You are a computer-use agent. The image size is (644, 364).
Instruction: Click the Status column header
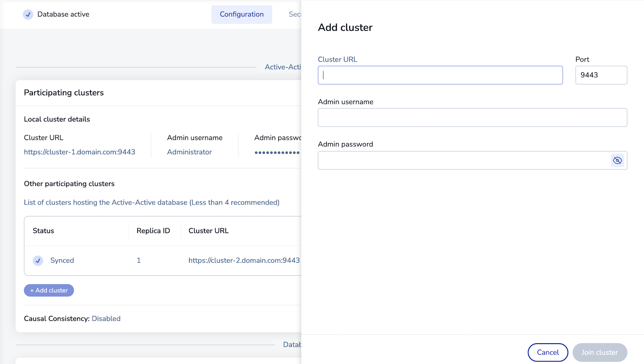[x=43, y=231]
